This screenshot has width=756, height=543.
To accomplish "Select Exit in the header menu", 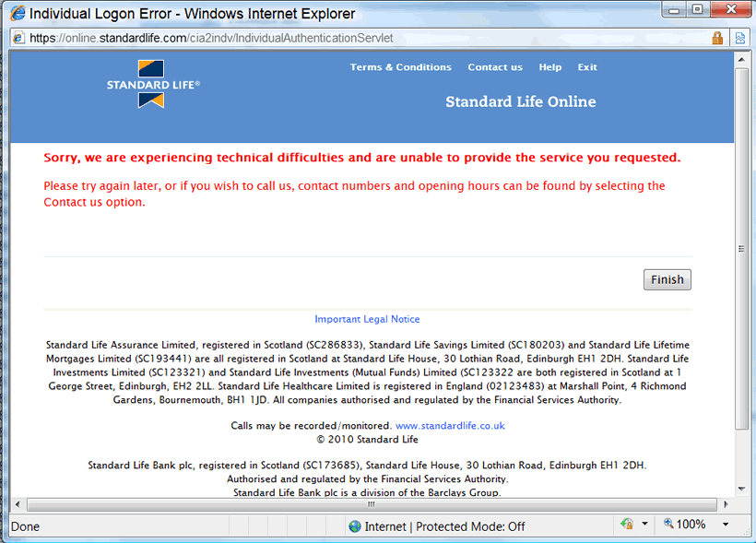I will tap(587, 67).
